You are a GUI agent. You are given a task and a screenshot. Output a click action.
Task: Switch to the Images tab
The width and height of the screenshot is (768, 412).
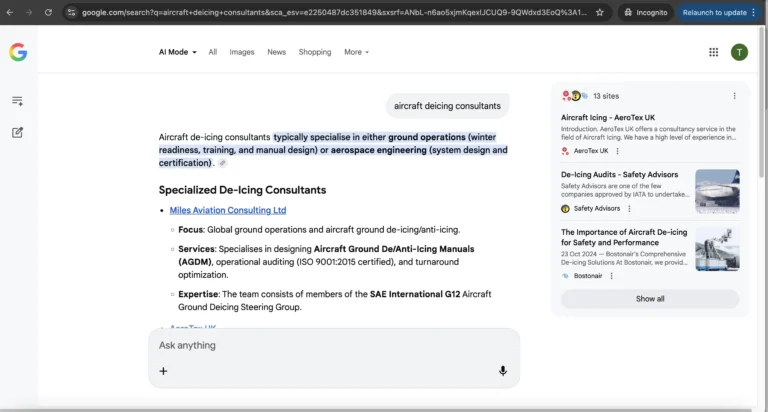click(242, 52)
